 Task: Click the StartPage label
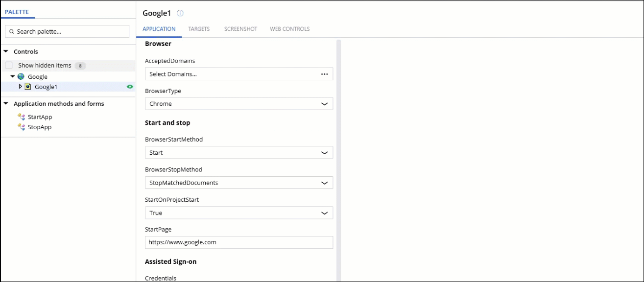click(x=158, y=230)
